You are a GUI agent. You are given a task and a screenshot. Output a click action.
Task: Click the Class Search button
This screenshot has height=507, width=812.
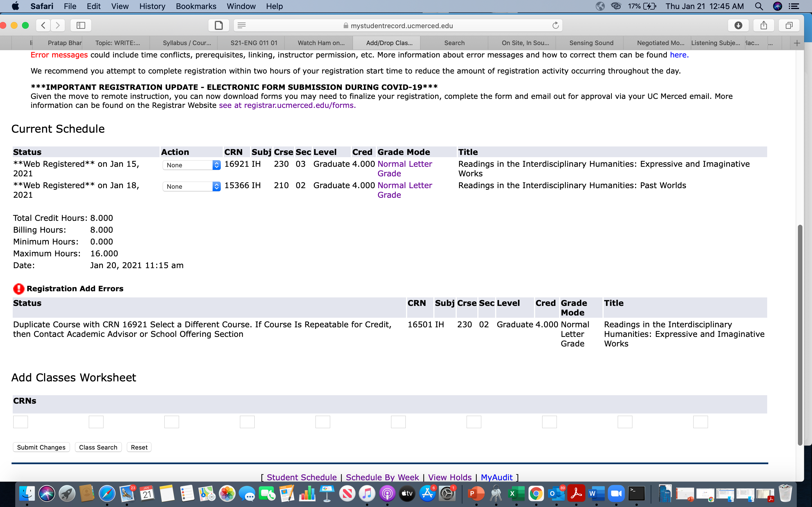pyautogui.click(x=98, y=447)
